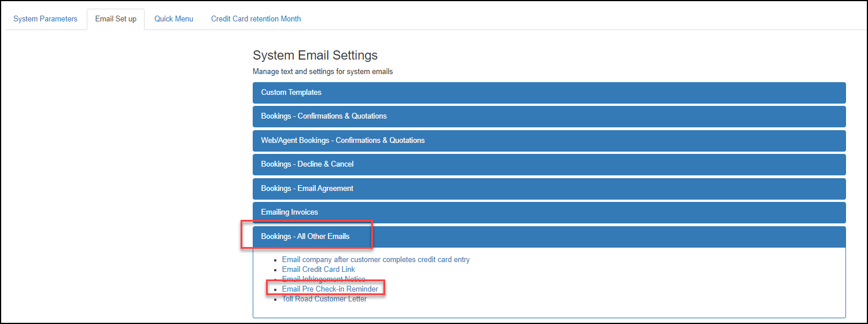Open Credit Card retention Month tab
The height and width of the screenshot is (324, 868).
256,19
